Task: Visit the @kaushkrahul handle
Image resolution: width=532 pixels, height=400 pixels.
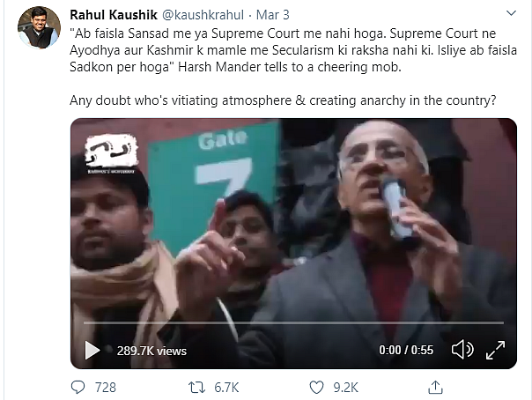Action: pyautogui.click(x=203, y=15)
